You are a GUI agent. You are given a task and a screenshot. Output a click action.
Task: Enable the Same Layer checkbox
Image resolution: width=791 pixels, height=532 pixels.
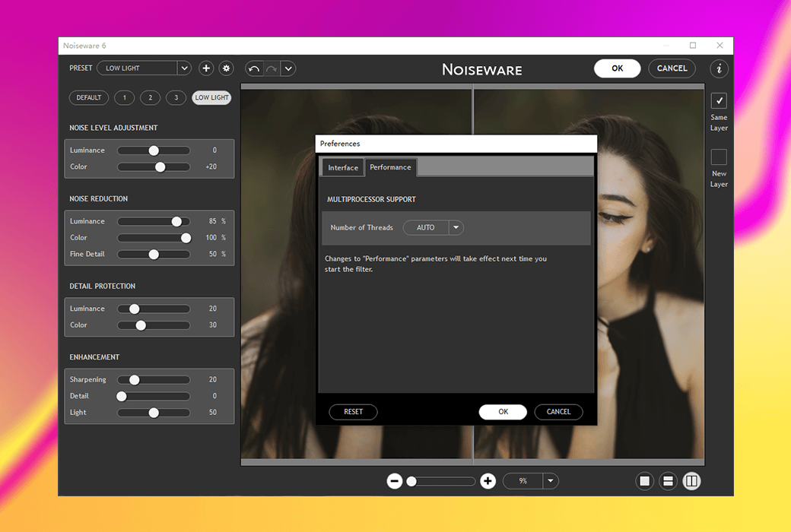click(719, 100)
